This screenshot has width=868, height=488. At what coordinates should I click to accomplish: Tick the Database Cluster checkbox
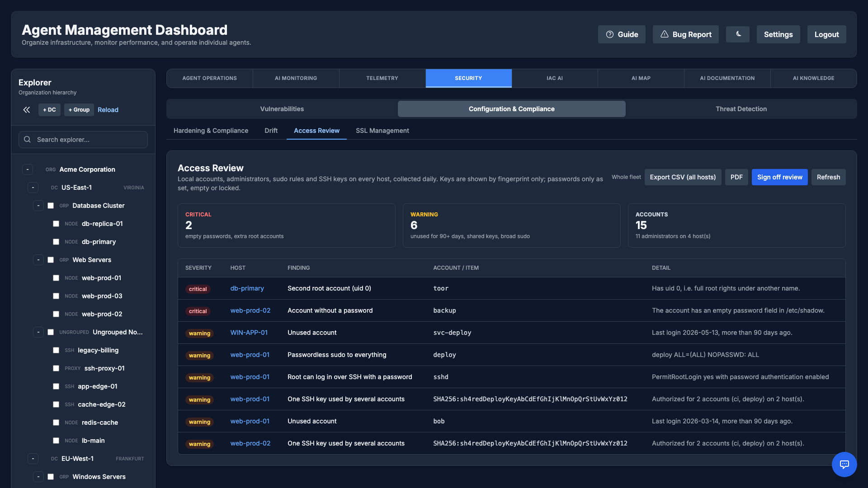point(51,206)
